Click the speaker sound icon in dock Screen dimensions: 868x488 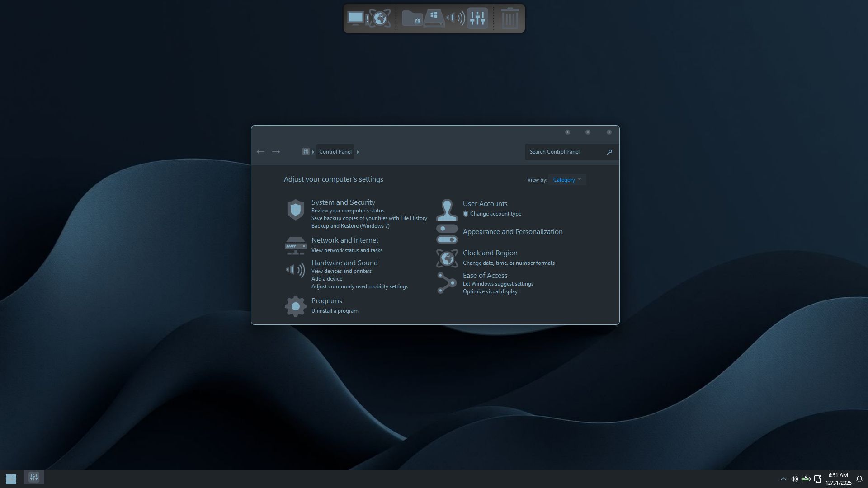pos(456,18)
